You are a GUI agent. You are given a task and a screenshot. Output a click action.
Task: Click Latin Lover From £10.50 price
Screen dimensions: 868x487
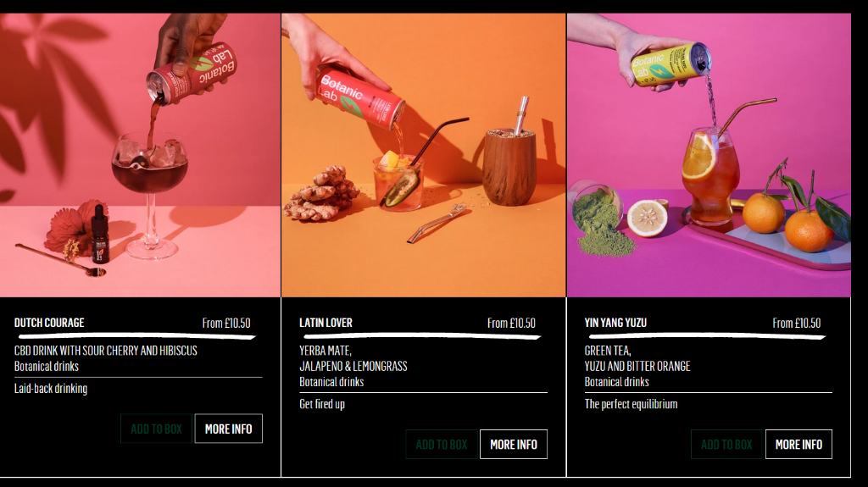(511, 324)
